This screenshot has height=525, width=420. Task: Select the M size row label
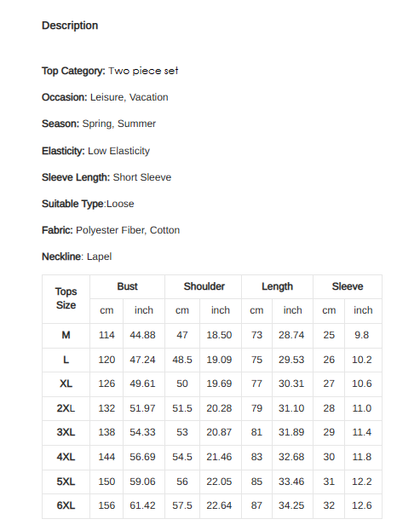point(66,335)
